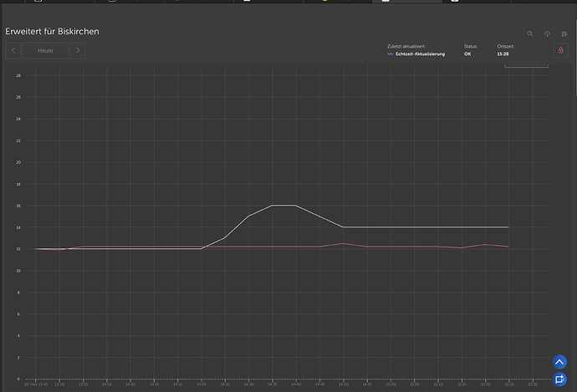577x392 pixels.
Task: Click the Echtzeit wave icon
Action: pos(390,54)
